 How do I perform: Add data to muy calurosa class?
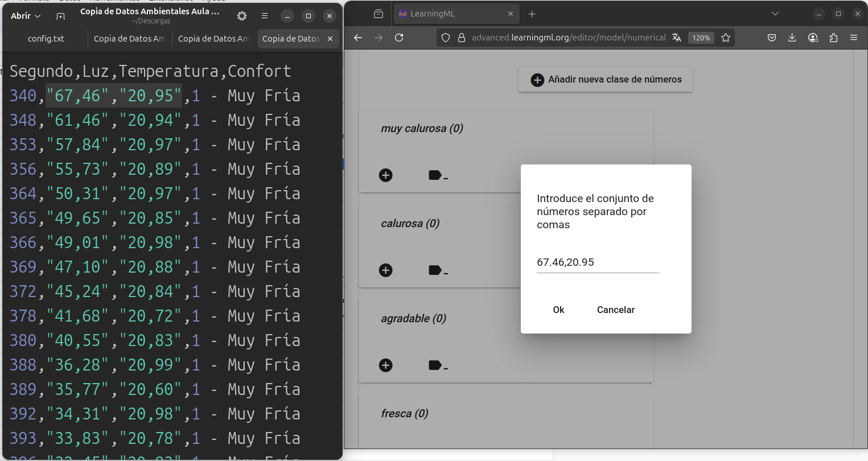tap(386, 175)
